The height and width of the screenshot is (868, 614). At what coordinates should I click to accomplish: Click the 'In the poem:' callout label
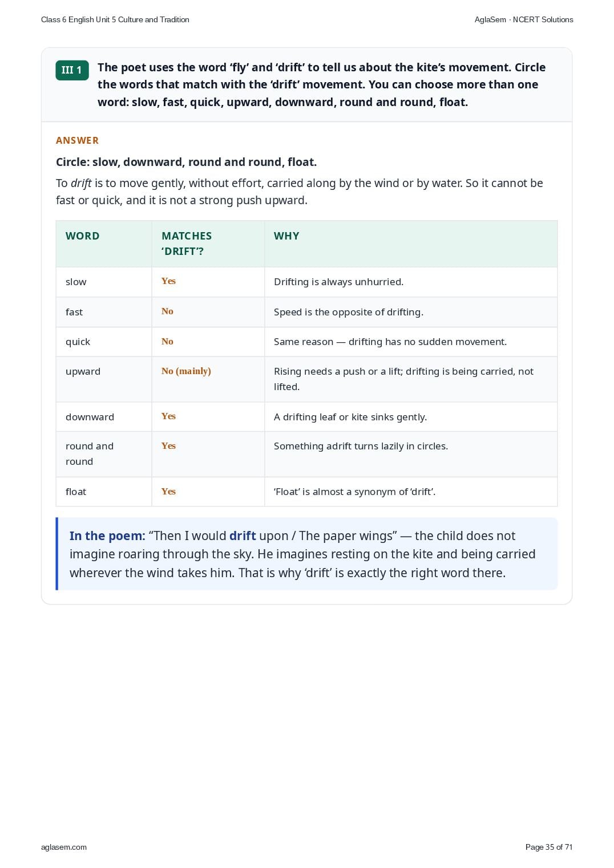click(107, 536)
